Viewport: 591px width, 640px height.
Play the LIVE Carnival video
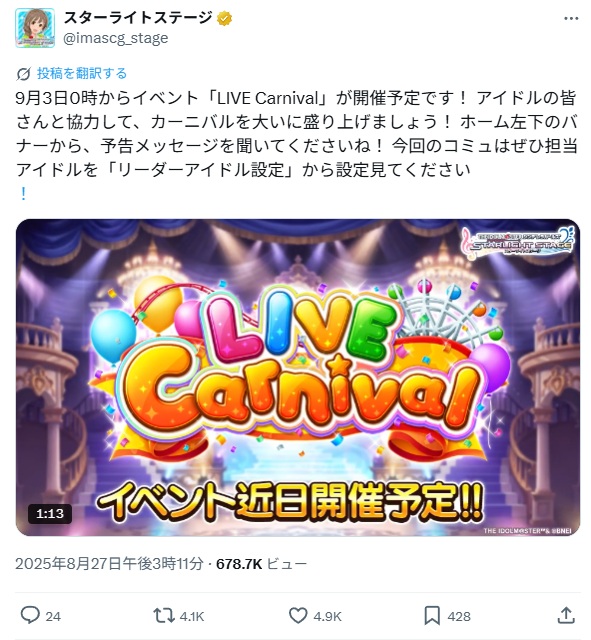298,378
